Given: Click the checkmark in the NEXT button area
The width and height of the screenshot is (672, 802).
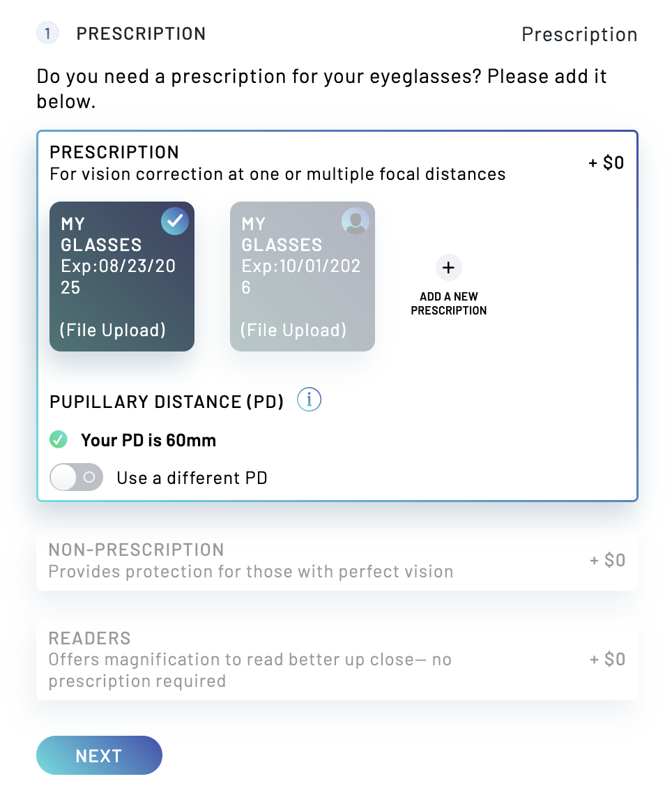Looking at the screenshot, I should pos(99,755).
